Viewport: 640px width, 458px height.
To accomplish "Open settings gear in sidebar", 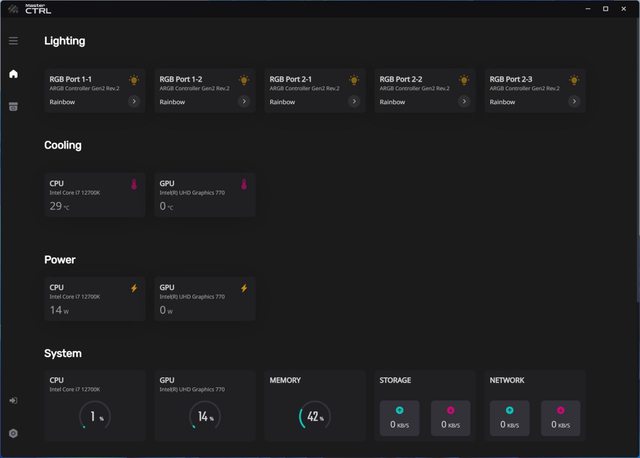I will [13, 433].
